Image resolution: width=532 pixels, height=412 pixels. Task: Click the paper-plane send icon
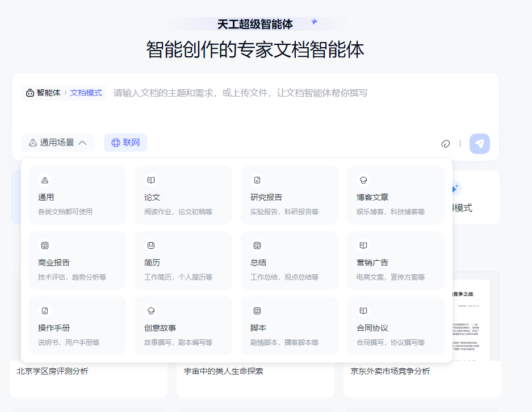479,143
